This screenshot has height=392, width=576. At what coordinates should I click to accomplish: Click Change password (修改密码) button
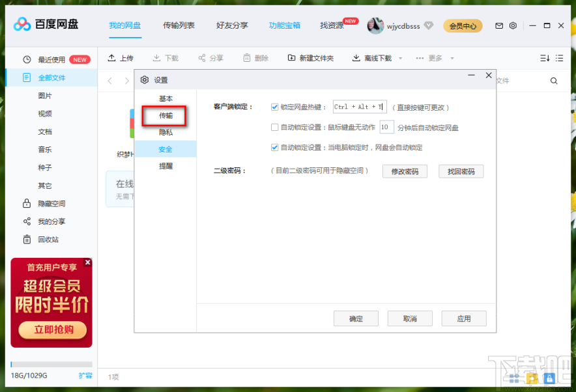click(x=405, y=171)
